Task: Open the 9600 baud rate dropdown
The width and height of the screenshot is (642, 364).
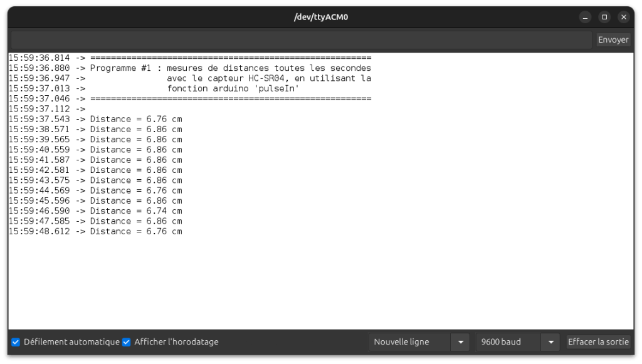Action: click(517, 342)
